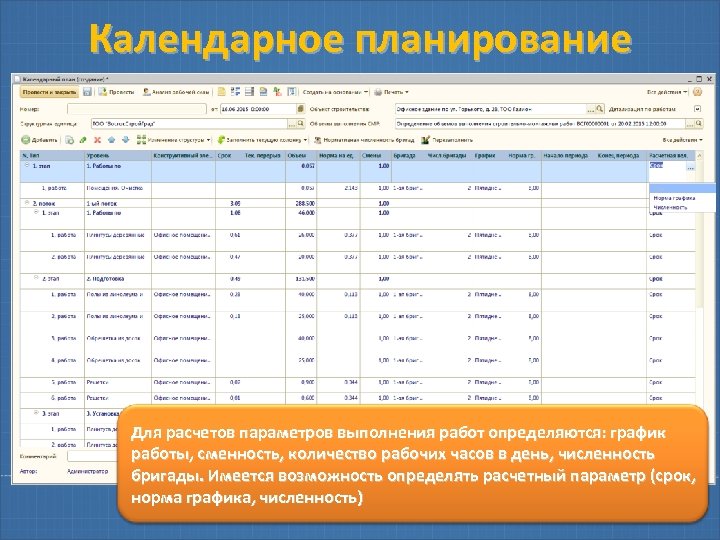Click the Бригада column header
720x540 pixels.
[409, 156]
